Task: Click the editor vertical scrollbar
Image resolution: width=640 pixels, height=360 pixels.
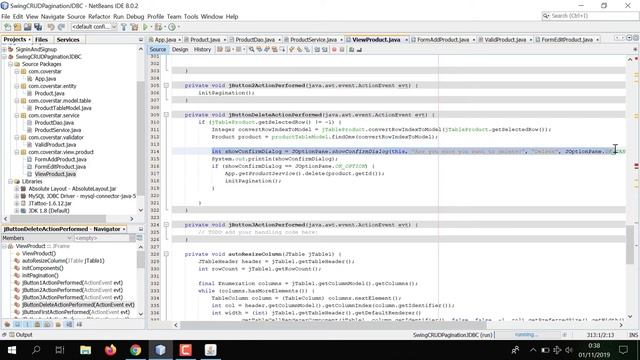Action: [630, 244]
